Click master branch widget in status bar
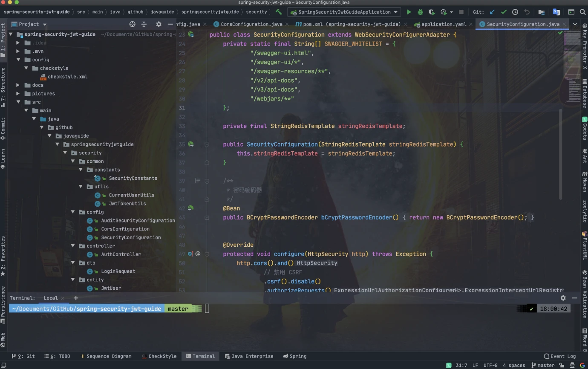Image resolution: width=588 pixels, height=369 pixels. pyautogui.click(x=542, y=365)
